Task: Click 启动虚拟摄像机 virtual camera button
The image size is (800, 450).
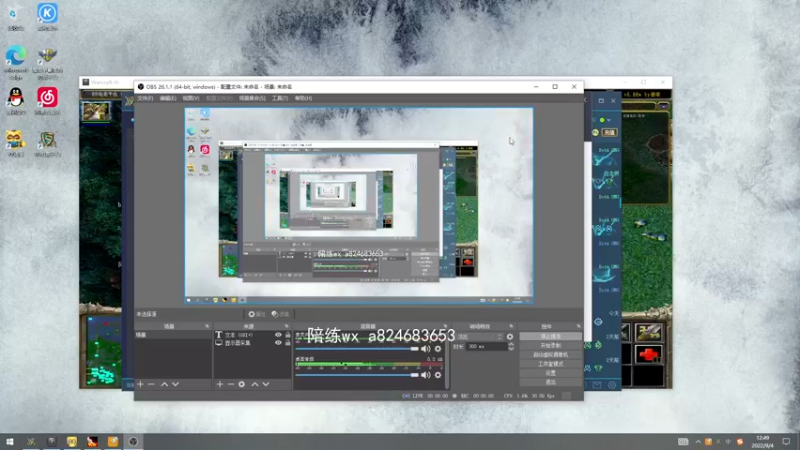Action: [x=551, y=355]
